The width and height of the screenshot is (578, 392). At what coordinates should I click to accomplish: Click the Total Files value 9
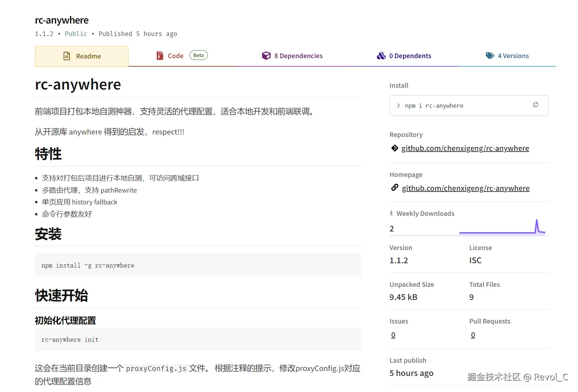click(x=471, y=297)
